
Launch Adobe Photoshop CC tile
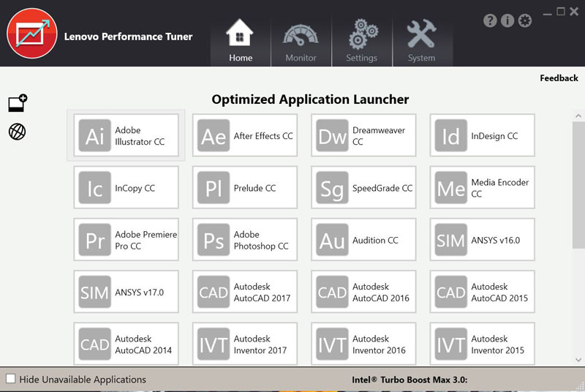point(245,239)
